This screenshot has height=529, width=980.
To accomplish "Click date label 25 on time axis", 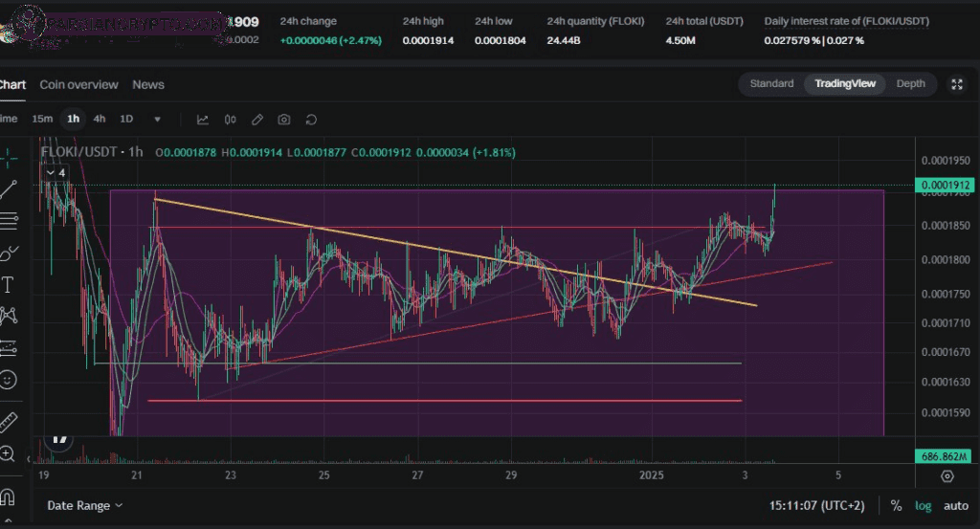I will (x=323, y=475).
